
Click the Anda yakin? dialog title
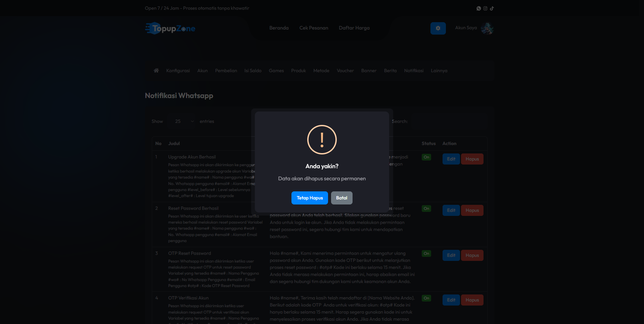(322, 166)
